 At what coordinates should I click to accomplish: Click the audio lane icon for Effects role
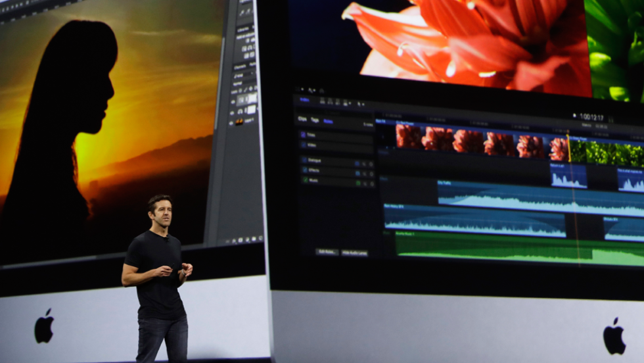(357, 174)
